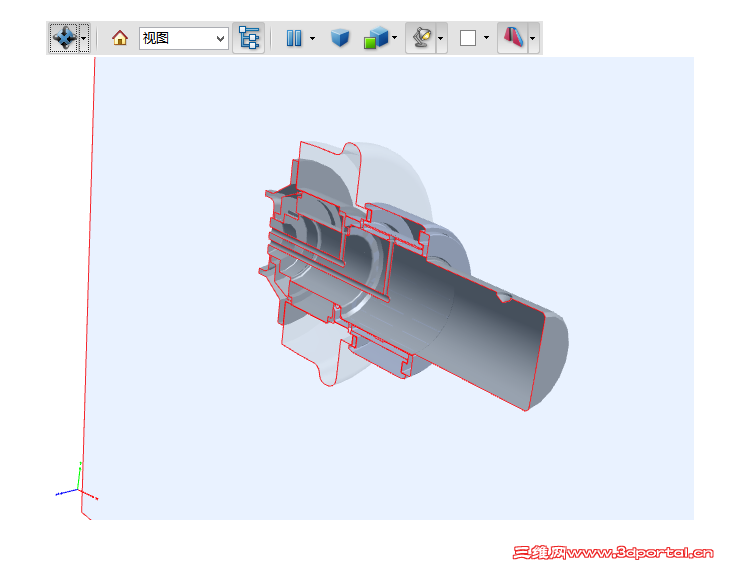Switch projection mode with blue cube
This screenshot has height=566, width=733.
[340, 38]
